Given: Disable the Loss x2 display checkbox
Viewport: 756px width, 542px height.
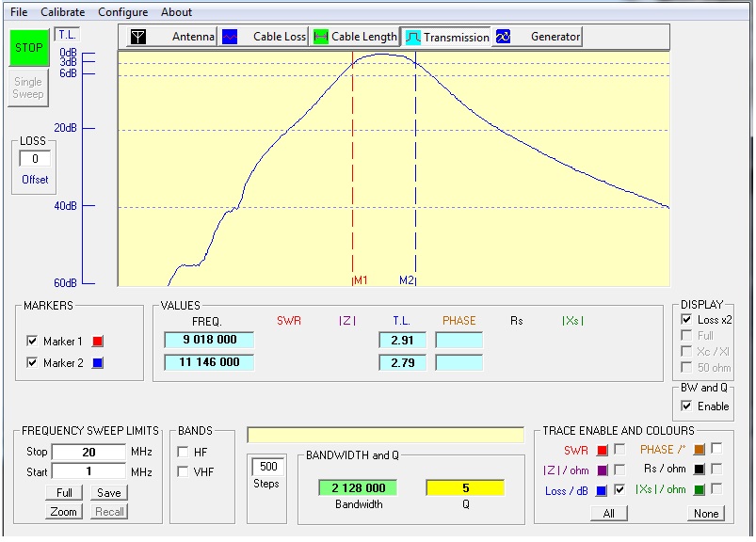Looking at the screenshot, I should click(686, 320).
